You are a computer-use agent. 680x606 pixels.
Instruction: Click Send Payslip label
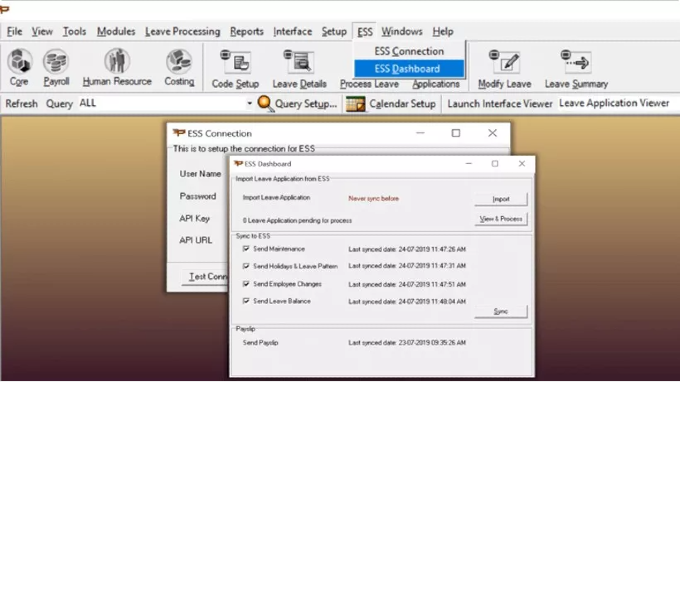click(260, 342)
